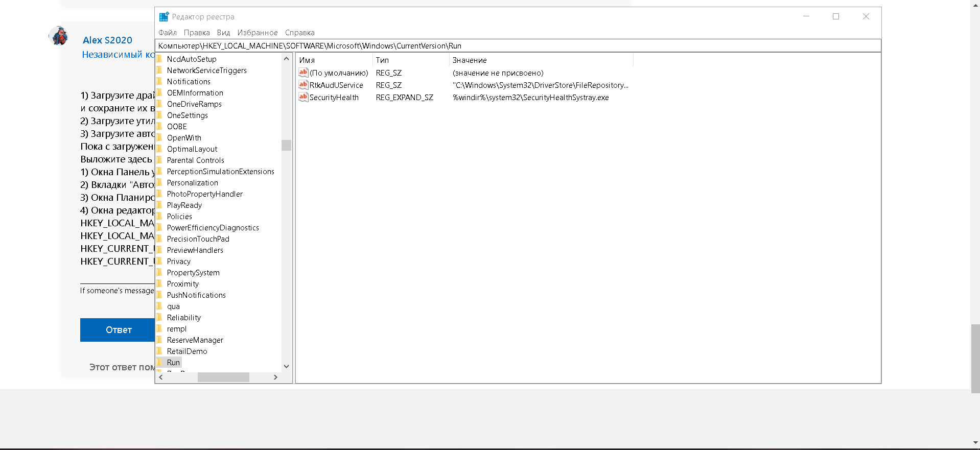Open the Справка menu
Viewport: 980px width, 450px height.
[x=300, y=33]
